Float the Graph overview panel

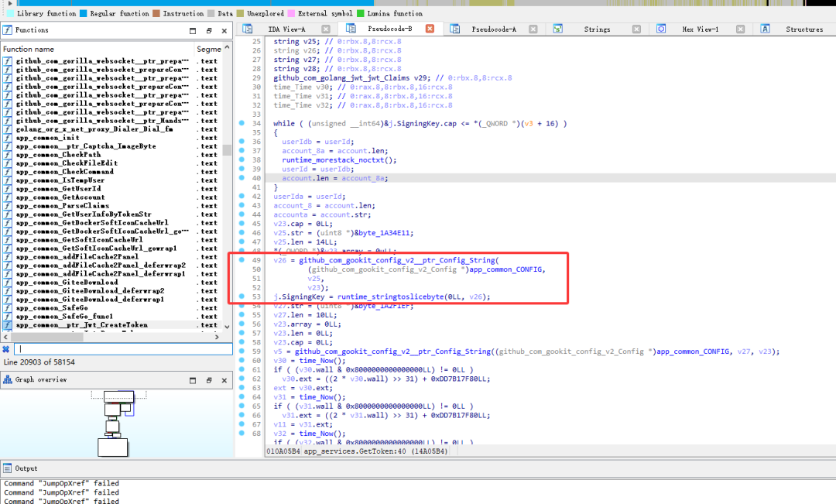pos(209,380)
